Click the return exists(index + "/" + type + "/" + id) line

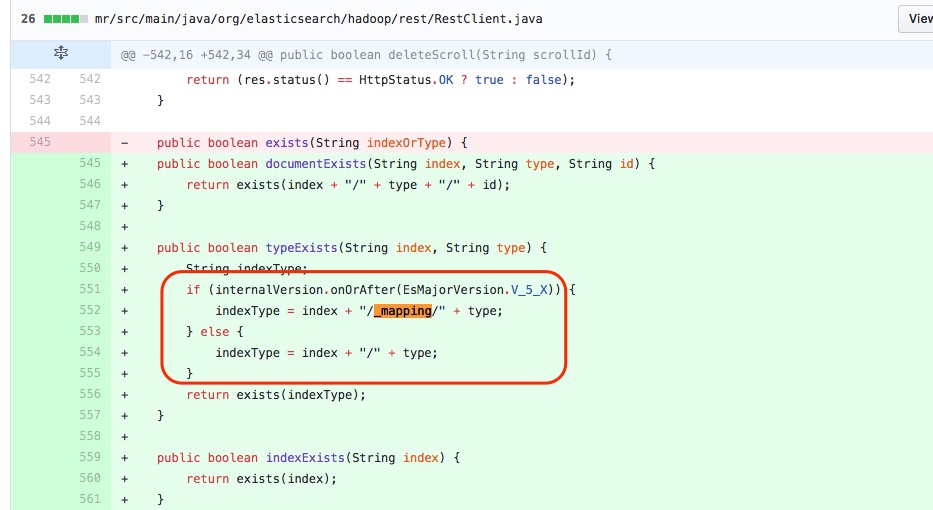click(x=348, y=184)
